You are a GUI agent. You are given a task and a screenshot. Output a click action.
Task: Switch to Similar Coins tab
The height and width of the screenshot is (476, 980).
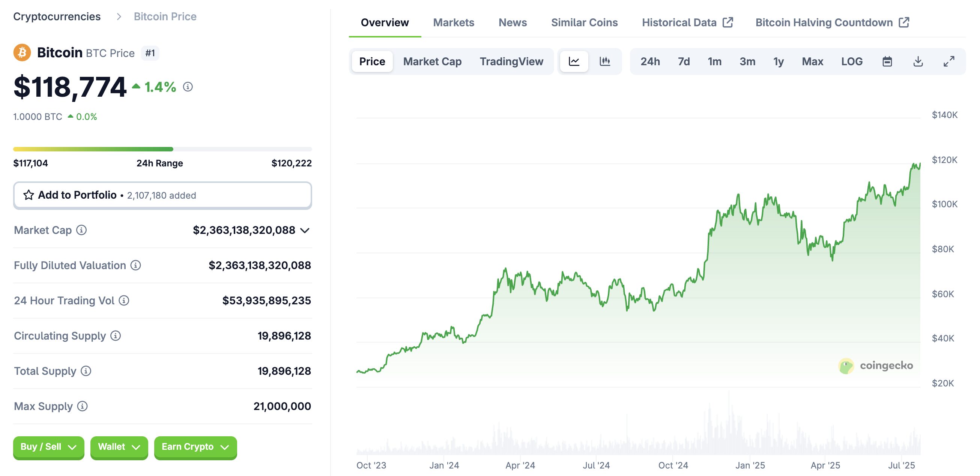coord(584,22)
